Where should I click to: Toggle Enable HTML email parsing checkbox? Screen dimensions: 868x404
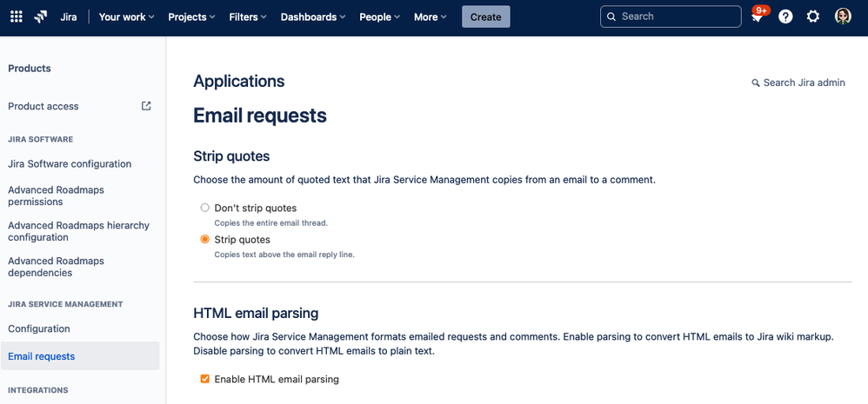point(204,379)
